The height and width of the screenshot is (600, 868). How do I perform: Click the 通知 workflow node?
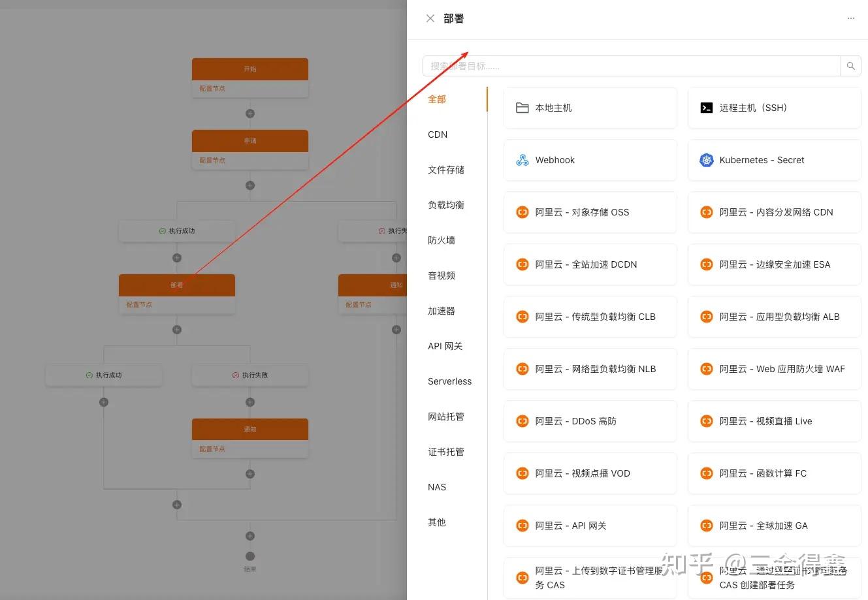249,429
